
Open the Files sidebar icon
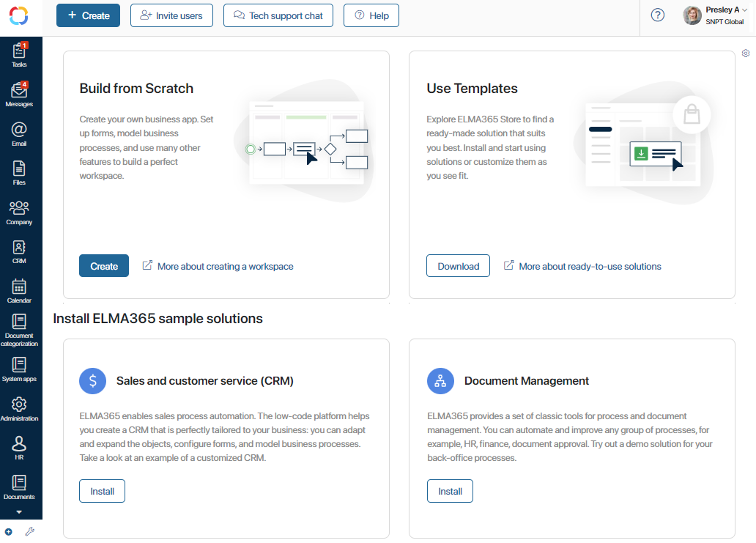coord(19,173)
